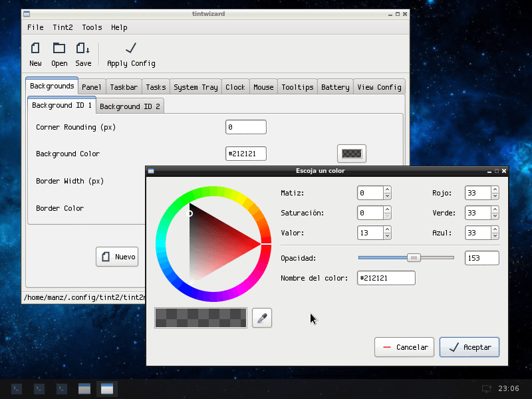The image size is (532, 399).
Task: Click the color preview swatch in the dialog
Action: pos(201,318)
